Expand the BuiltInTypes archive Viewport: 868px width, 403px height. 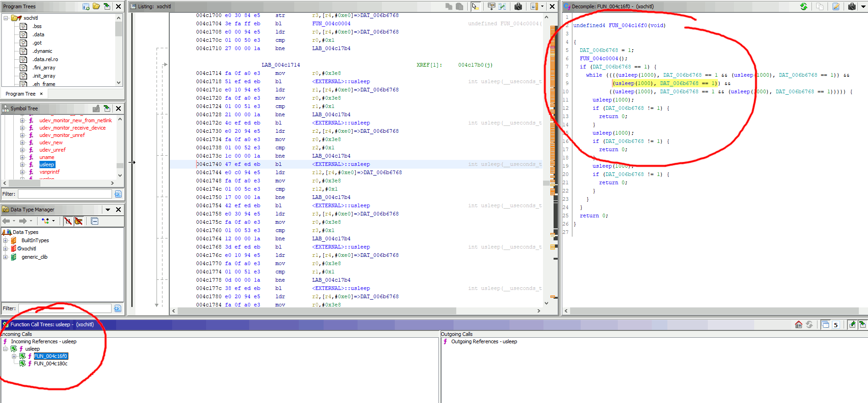6,240
